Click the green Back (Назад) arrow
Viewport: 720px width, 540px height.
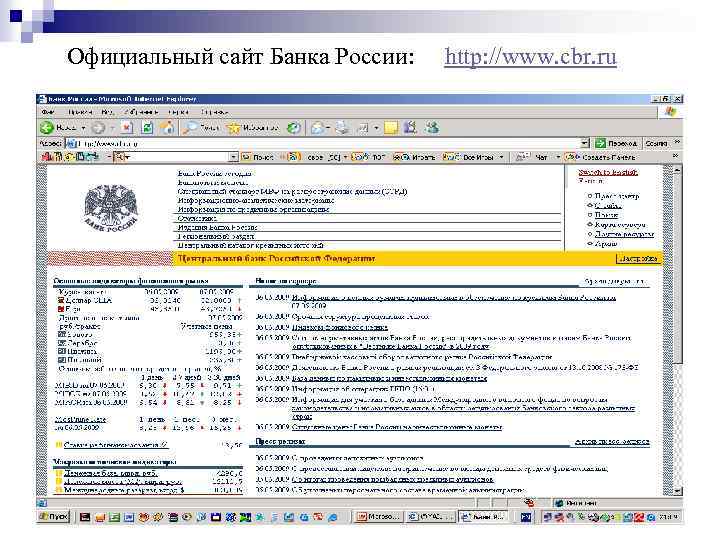pyautogui.click(x=47, y=128)
